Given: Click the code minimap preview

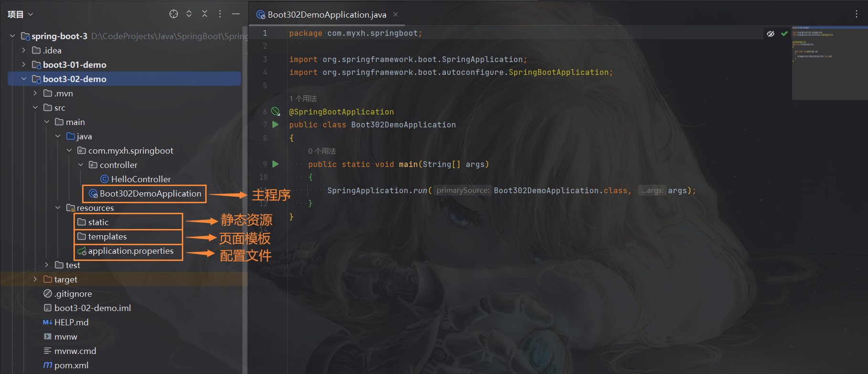Looking at the screenshot, I should pyautogui.click(x=830, y=62).
